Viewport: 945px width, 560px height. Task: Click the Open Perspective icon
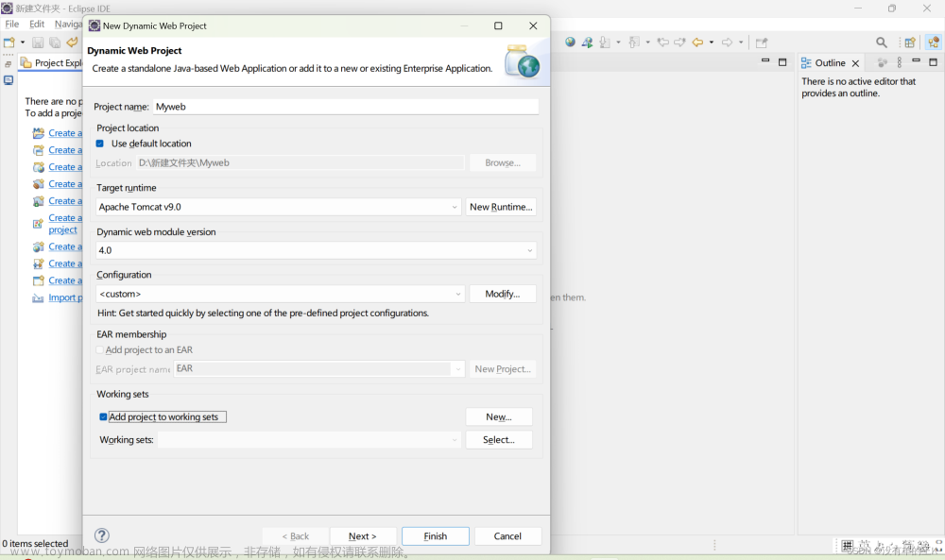pos(910,42)
